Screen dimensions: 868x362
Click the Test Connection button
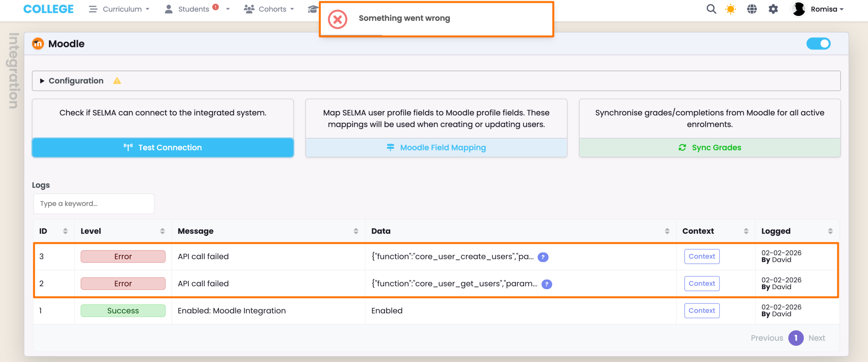pyautogui.click(x=163, y=148)
